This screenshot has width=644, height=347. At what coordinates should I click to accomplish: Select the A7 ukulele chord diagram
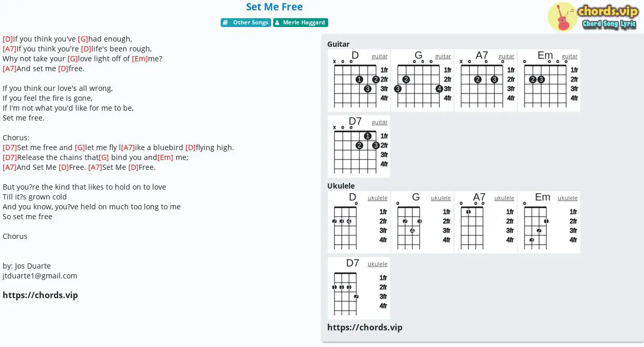click(x=486, y=222)
